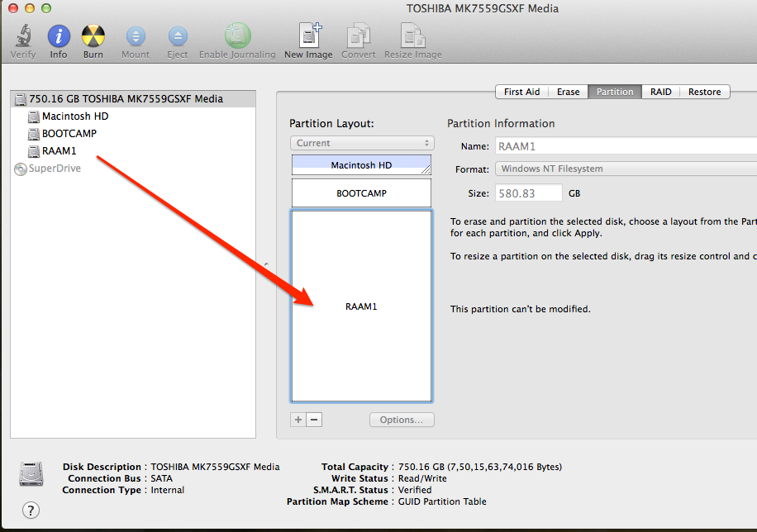This screenshot has width=757, height=532.
Task: Click the Macintosh HD block resize handle
Action: click(x=426, y=169)
